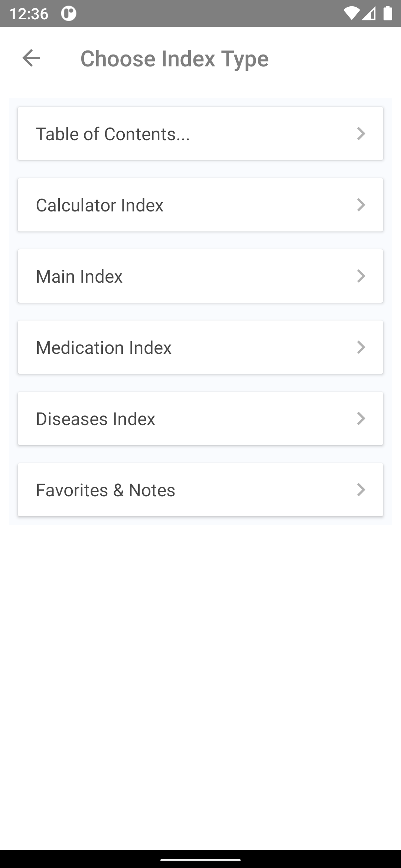Tap the home gesture bar
Screen dimensions: 401x868
coord(200,860)
